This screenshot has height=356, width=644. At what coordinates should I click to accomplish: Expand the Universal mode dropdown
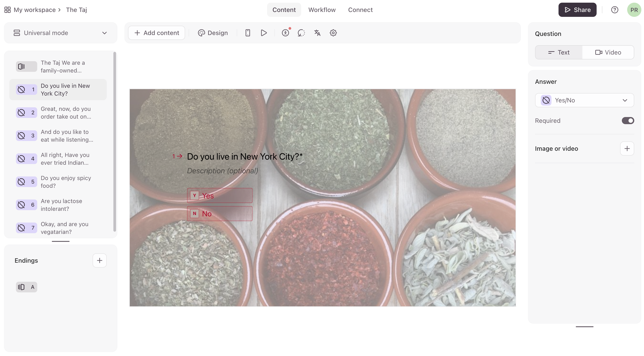point(60,33)
